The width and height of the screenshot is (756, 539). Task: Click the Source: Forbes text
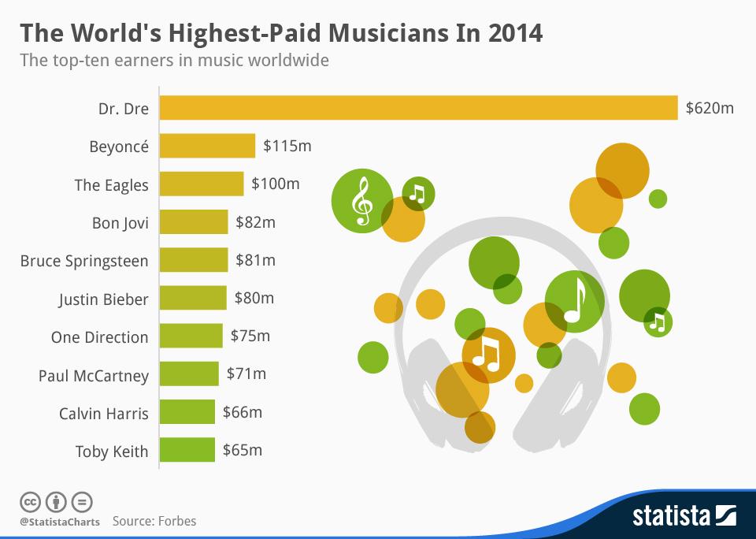(154, 521)
